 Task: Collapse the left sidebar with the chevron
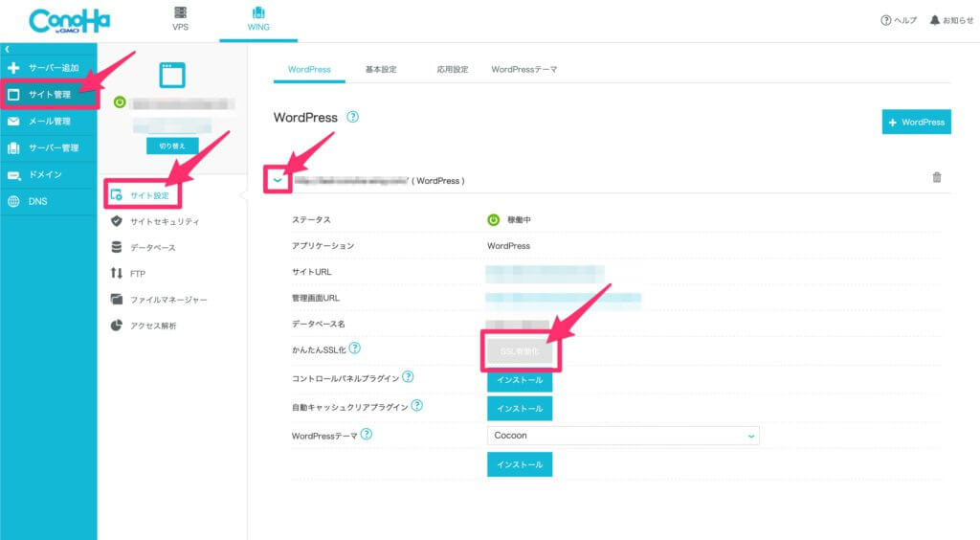pyautogui.click(x=8, y=49)
